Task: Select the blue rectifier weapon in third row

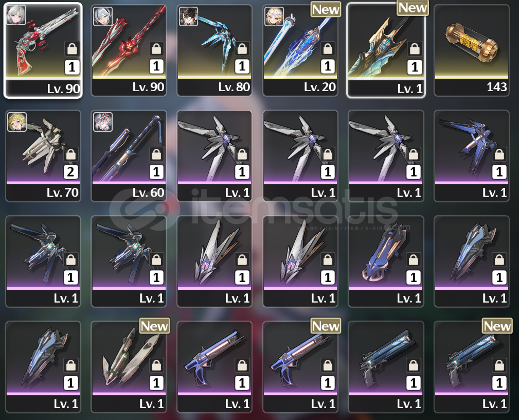Action: (x=386, y=261)
